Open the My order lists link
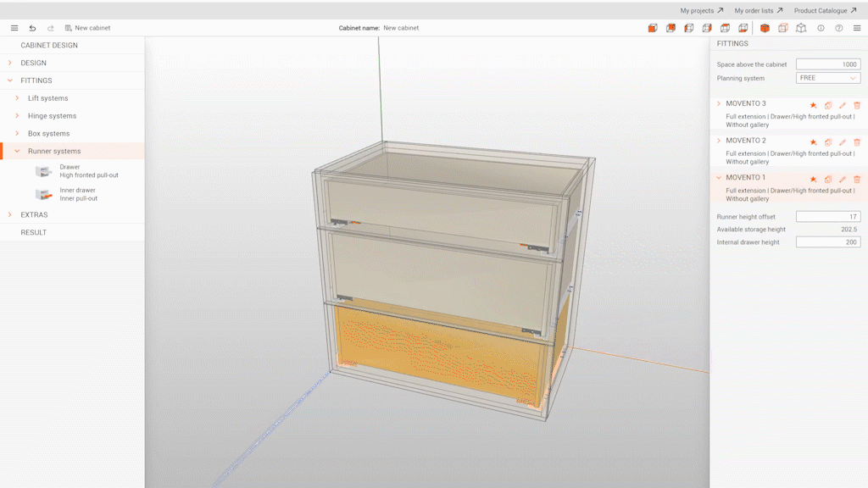 tap(753, 11)
